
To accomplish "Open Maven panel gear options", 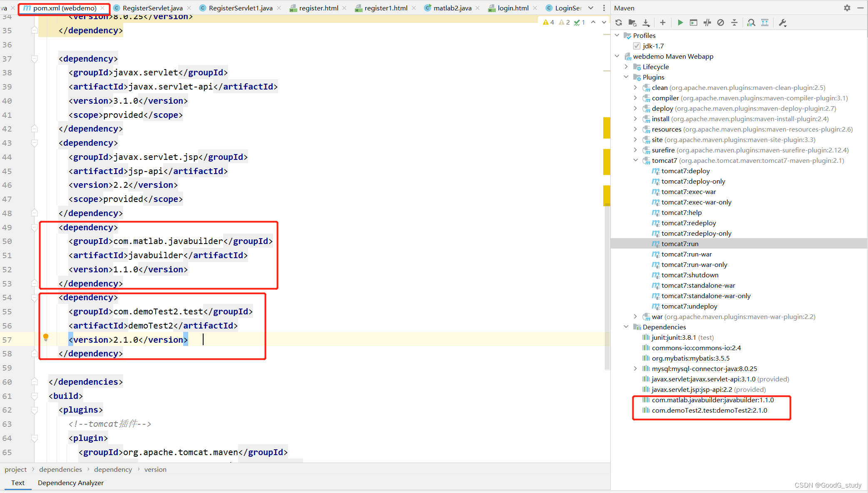I will point(847,8).
